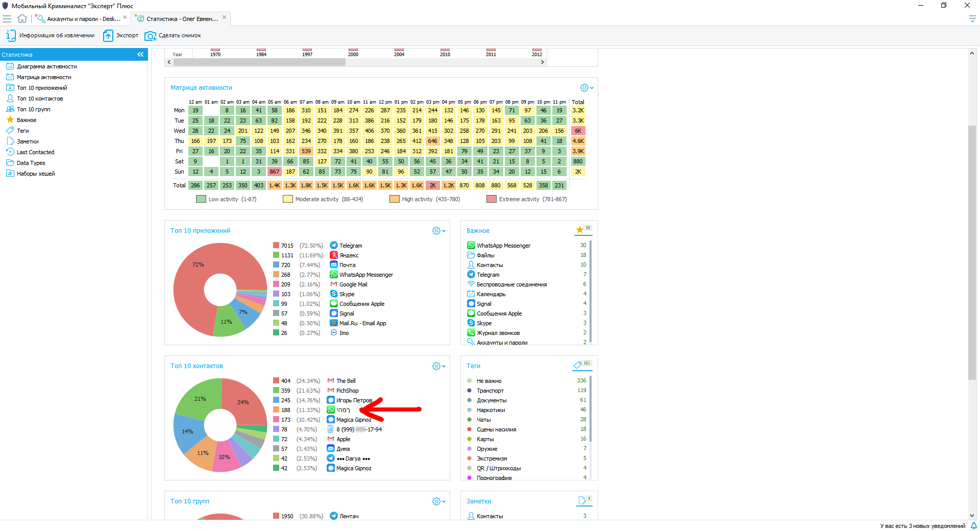Jump to Матрица активности from the sidebar

point(44,77)
